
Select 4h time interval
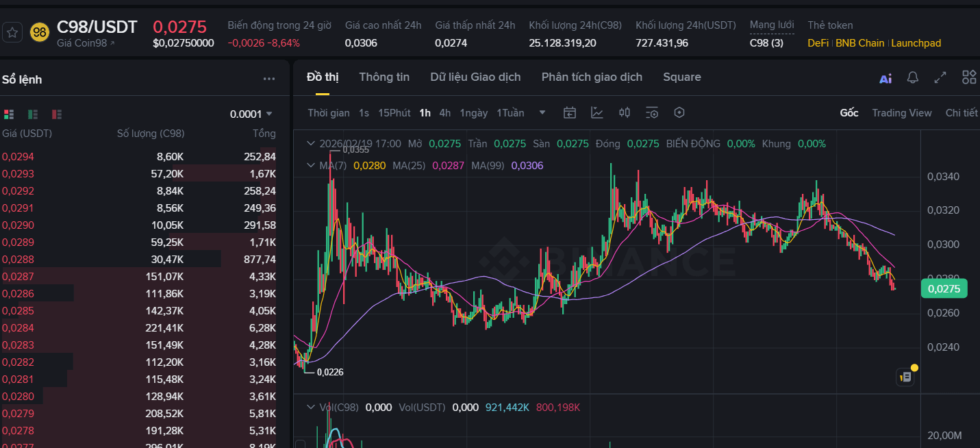(x=445, y=113)
